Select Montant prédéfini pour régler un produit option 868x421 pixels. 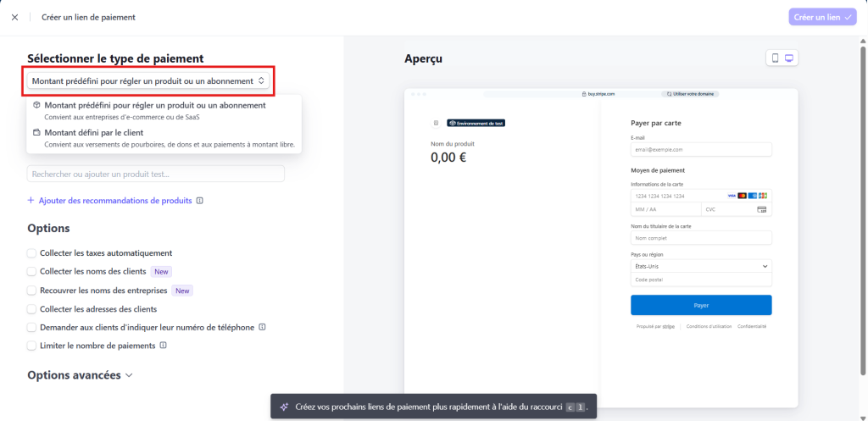(x=148, y=105)
